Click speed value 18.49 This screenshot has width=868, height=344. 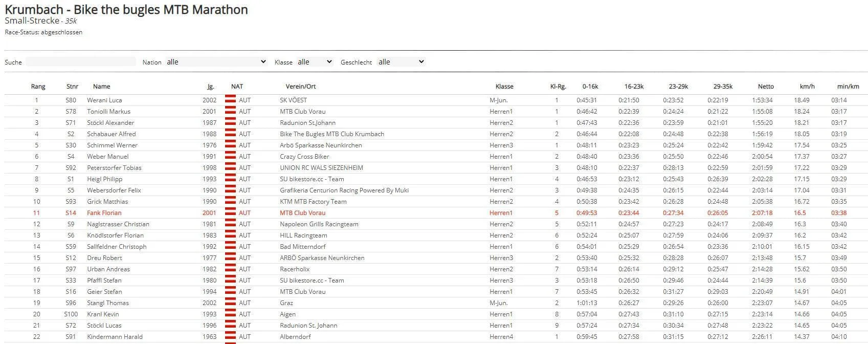[802, 100]
